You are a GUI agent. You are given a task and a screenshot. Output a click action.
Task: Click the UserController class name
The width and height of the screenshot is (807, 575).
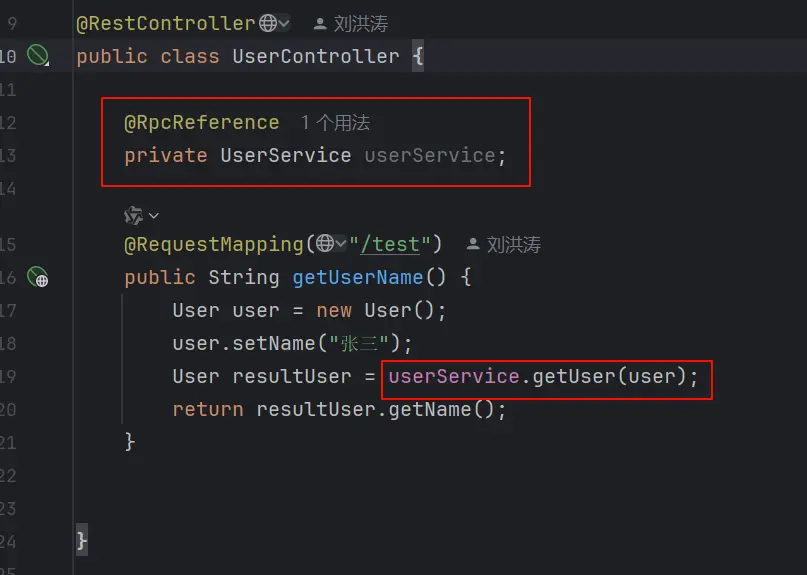point(315,56)
